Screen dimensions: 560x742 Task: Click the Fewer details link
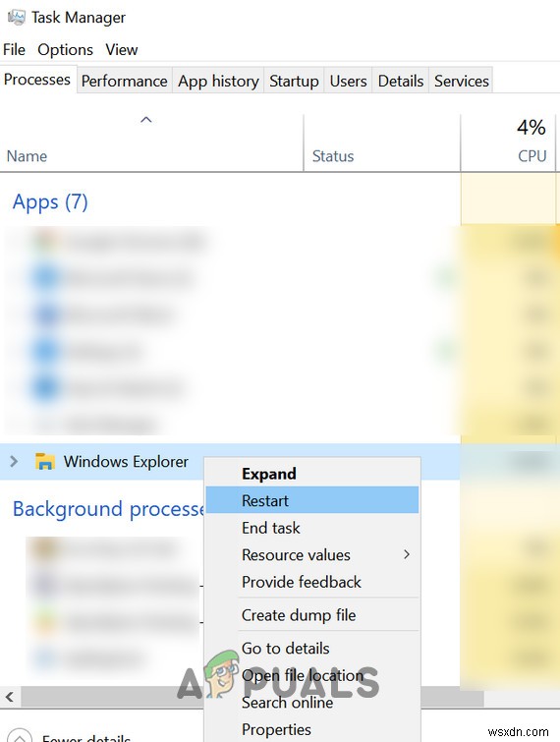click(85, 738)
